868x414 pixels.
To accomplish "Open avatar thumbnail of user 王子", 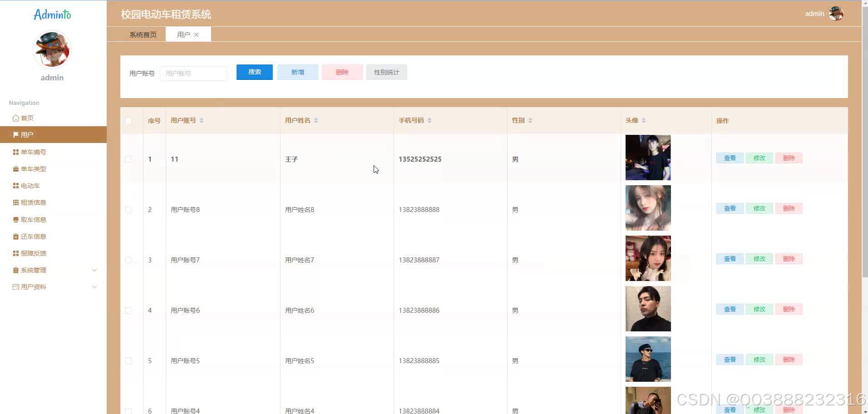I will 648,158.
